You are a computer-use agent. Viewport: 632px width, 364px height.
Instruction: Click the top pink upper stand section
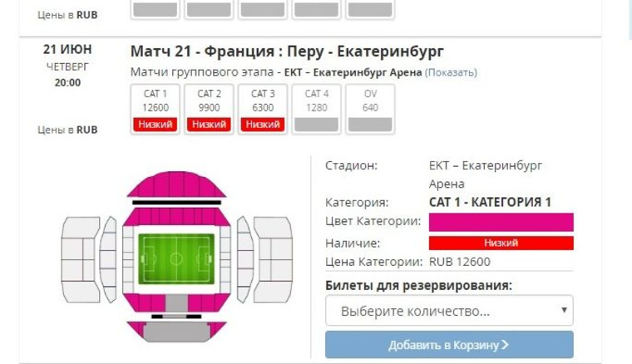click(x=176, y=184)
